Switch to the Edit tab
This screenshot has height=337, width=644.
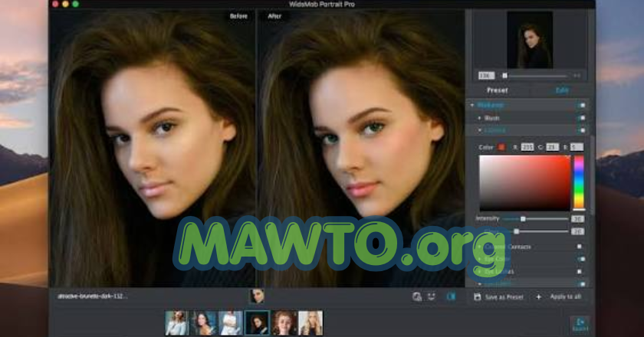(562, 90)
